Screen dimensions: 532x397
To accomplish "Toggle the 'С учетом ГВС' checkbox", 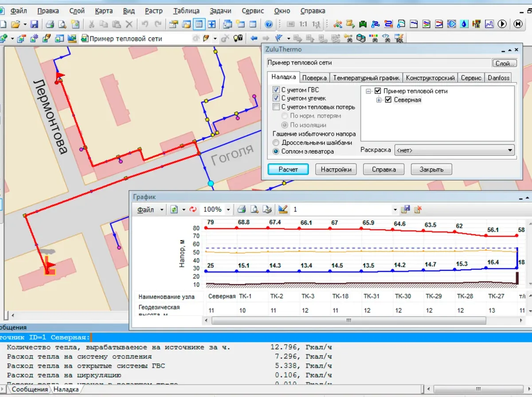I will [x=277, y=90].
